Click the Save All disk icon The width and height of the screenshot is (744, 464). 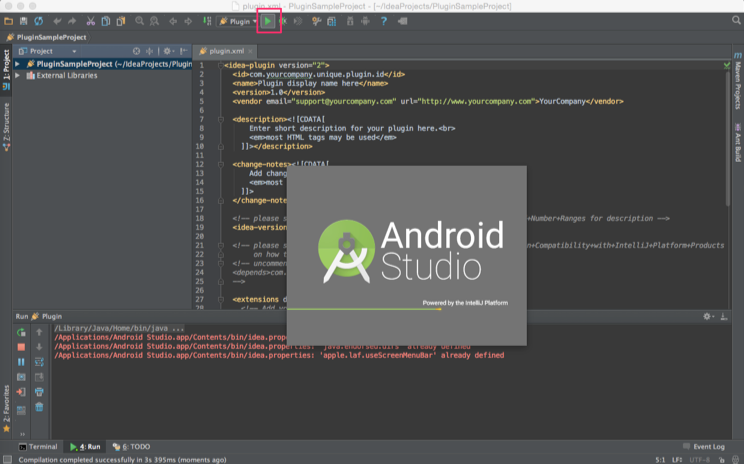(23, 21)
